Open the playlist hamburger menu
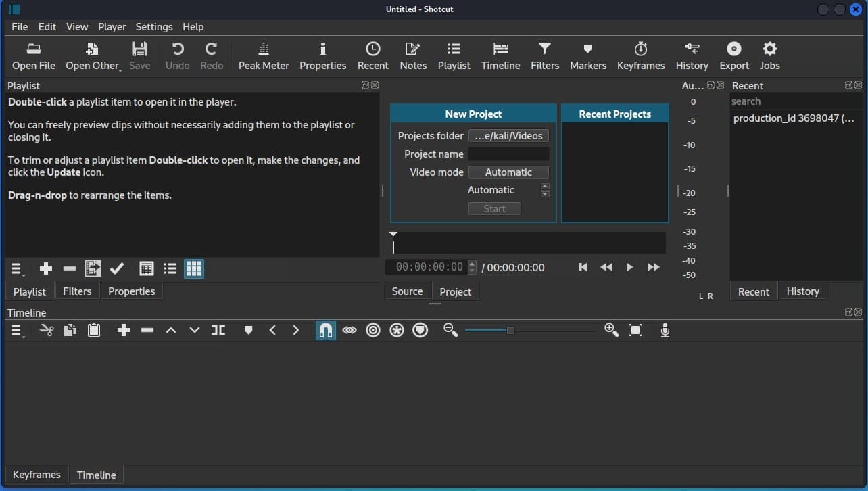The width and height of the screenshot is (868, 491). coord(18,269)
